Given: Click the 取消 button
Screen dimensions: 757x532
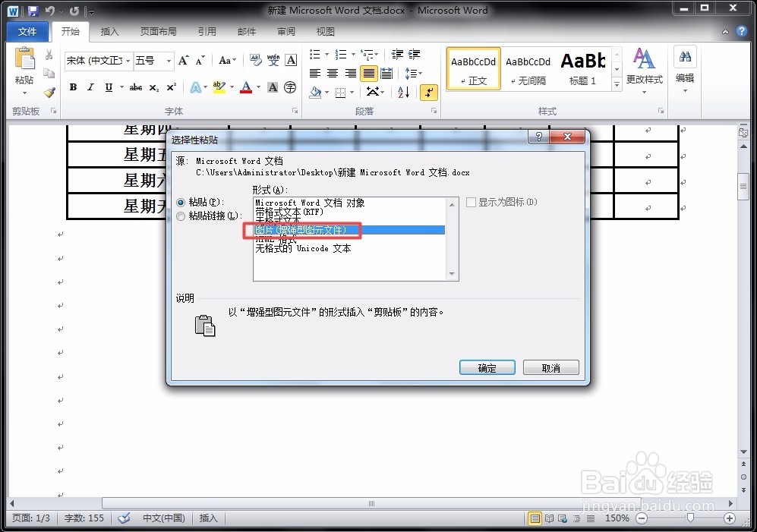Looking at the screenshot, I should (551, 367).
